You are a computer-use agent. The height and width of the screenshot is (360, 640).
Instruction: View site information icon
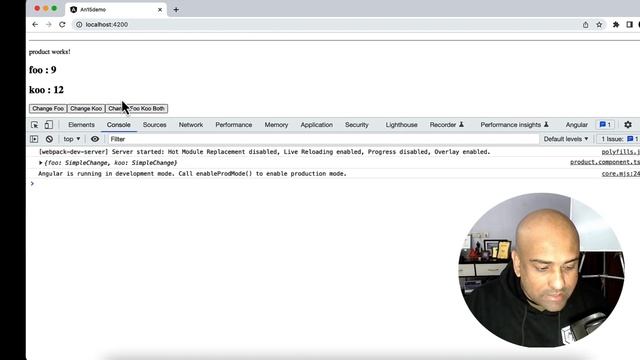79,24
